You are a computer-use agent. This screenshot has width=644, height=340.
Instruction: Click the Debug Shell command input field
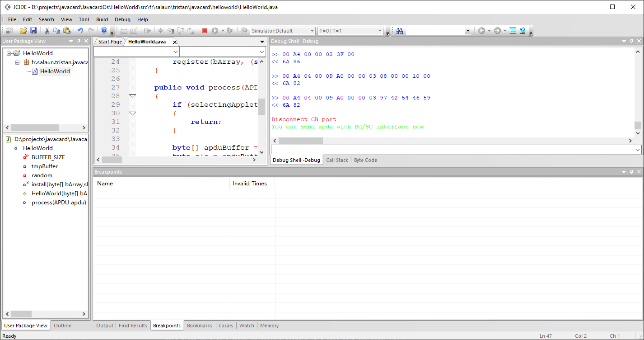coord(452,149)
